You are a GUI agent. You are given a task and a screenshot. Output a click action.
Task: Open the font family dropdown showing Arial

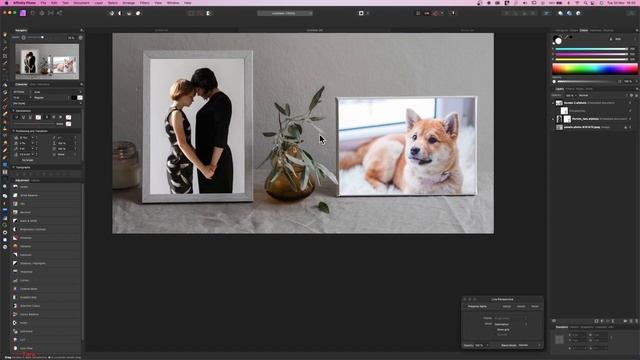(57, 92)
